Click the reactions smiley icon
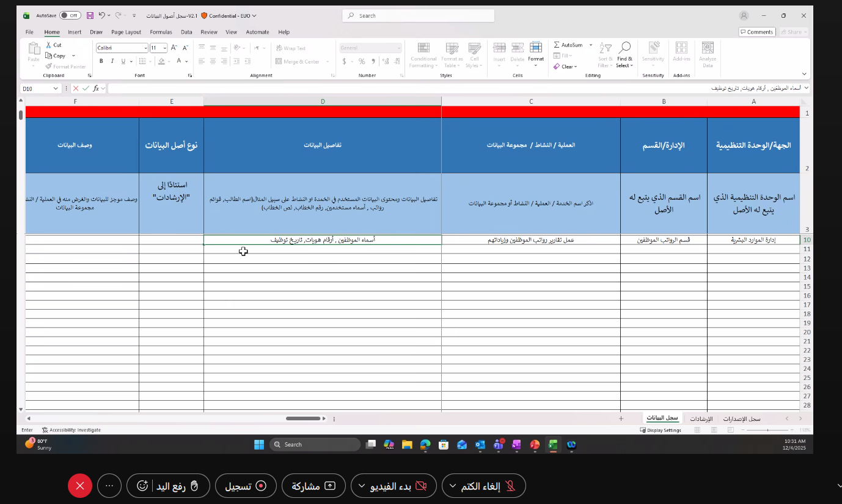Viewport: 842px width, 504px height. (x=142, y=486)
